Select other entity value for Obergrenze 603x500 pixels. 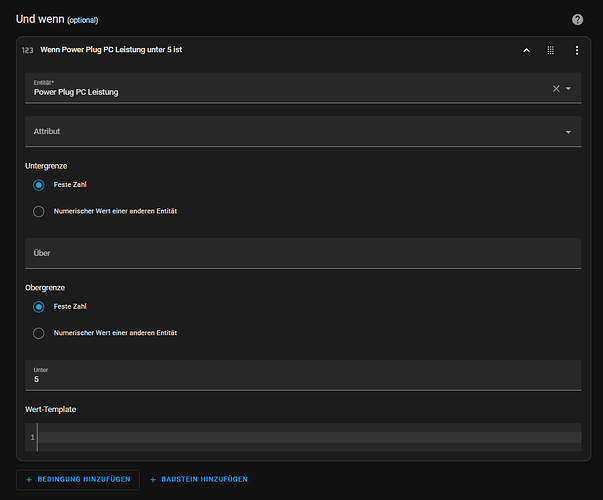pyautogui.click(x=38, y=333)
